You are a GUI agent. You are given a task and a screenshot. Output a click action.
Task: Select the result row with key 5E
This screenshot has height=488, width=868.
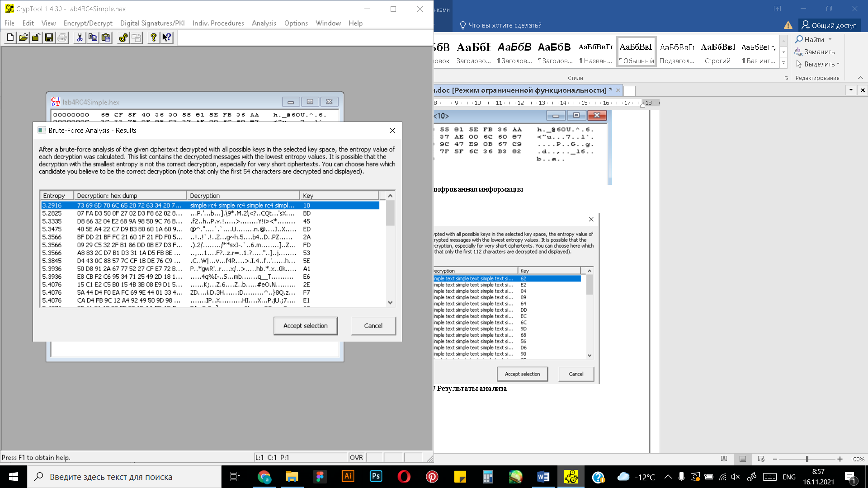tap(210, 261)
